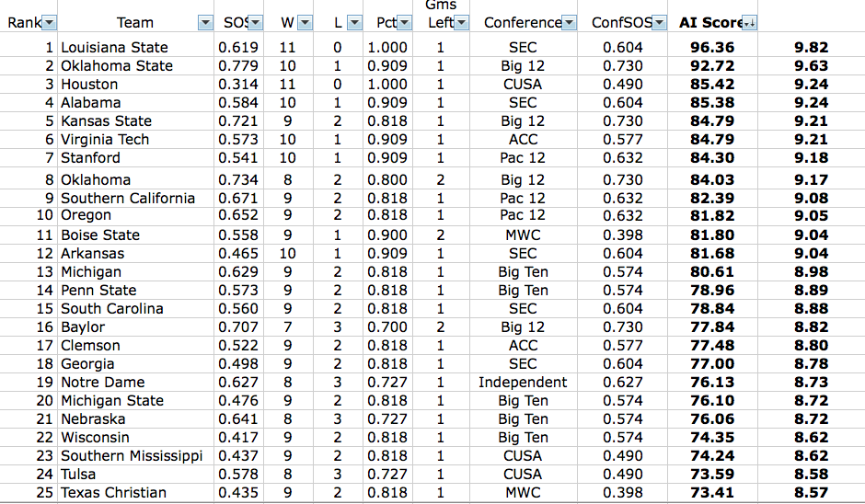Select the Georgia team cell
Image resolution: width=865 pixels, height=504 pixels.
pos(135,363)
